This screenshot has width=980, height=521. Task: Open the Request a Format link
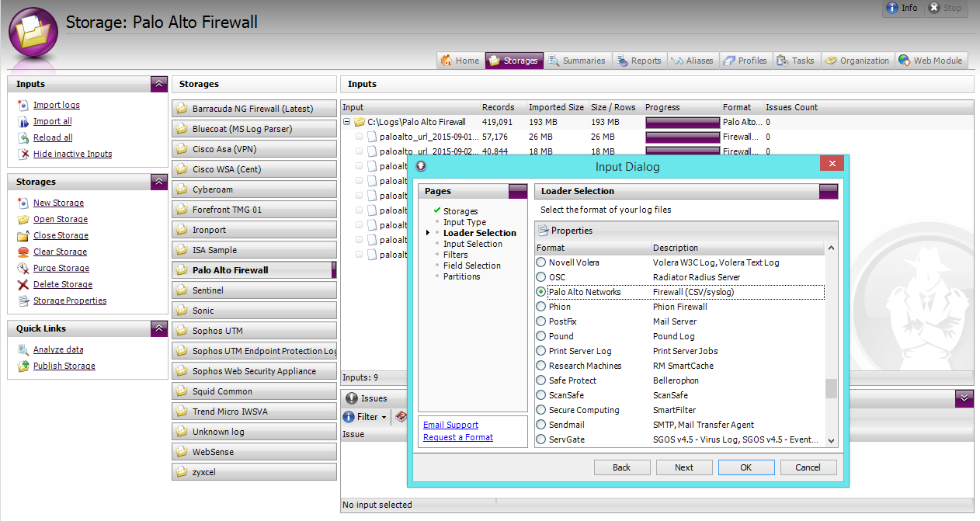458,437
